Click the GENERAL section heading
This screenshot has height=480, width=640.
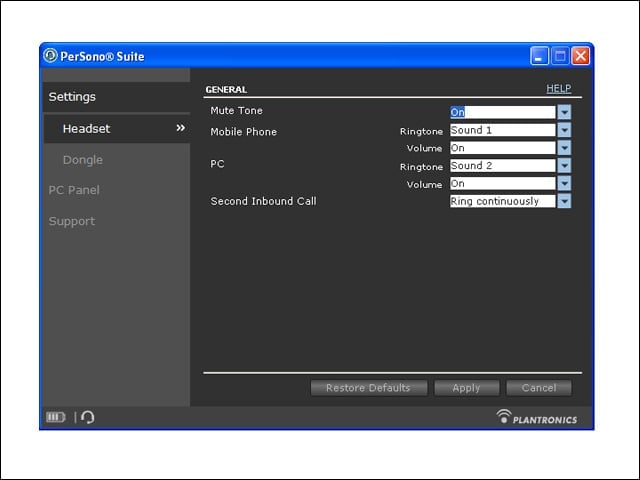click(226, 90)
